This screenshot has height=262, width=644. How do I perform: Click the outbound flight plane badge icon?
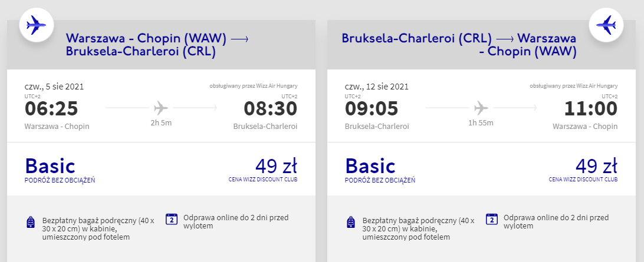point(37,24)
